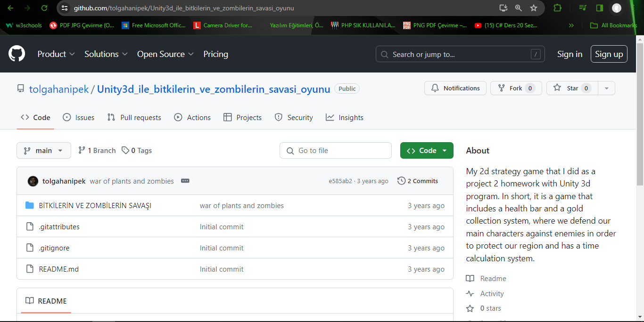The image size is (644, 322).
Task: Bookmark page with the star icon
Action: point(534,8)
